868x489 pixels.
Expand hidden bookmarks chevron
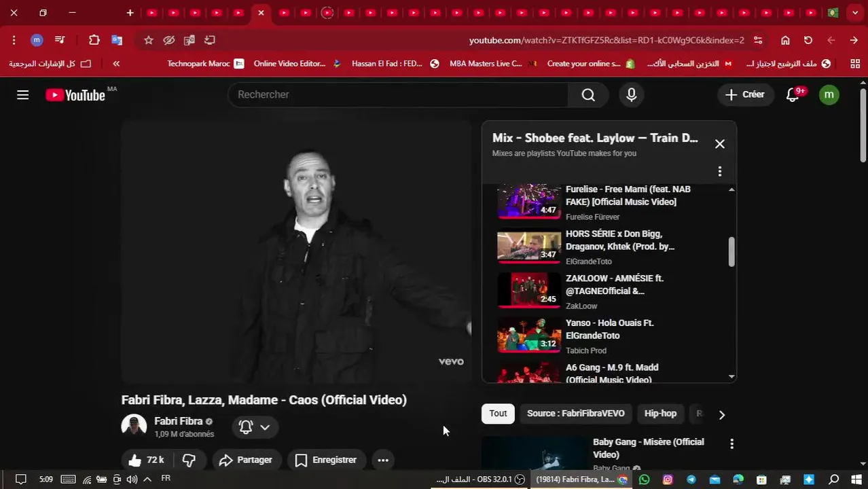click(116, 64)
